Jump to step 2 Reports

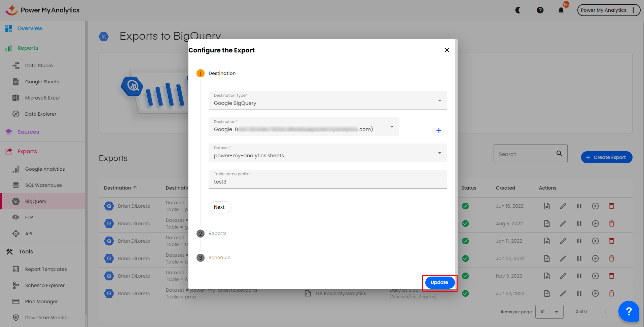point(217,233)
